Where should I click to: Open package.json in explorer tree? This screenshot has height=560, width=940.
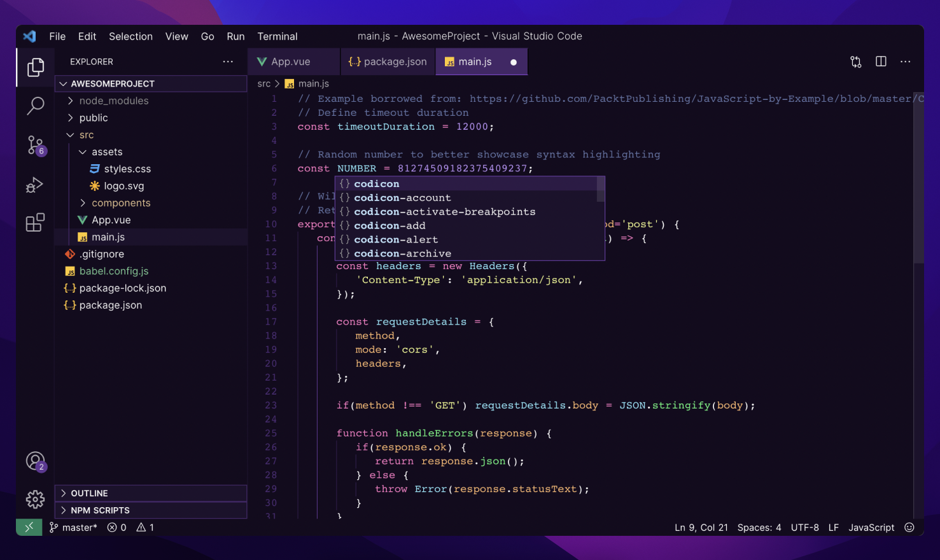pyautogui.click(x=111, y=305)
